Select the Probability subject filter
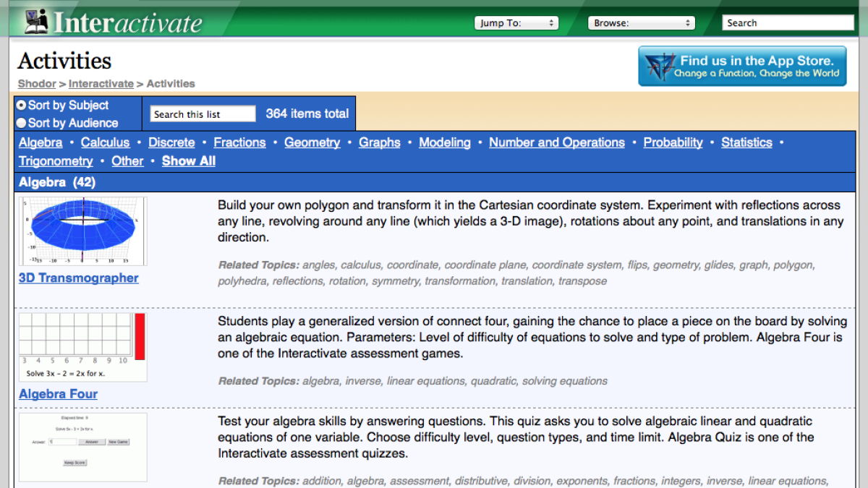 click(x=673, y=142)
